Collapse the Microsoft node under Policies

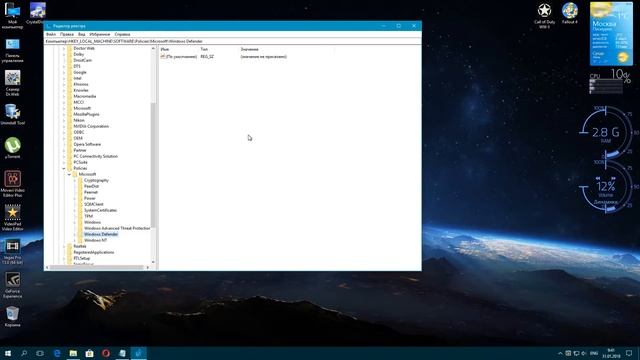point(69,174)
